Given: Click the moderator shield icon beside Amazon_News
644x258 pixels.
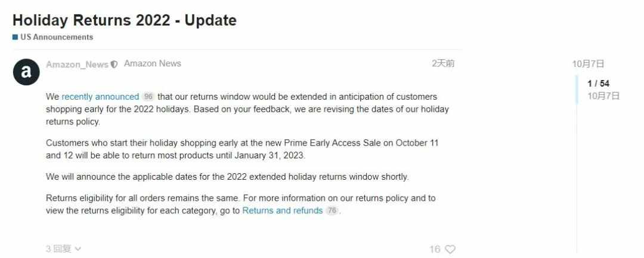Looking at the screenshot, I should pos(114,64).
